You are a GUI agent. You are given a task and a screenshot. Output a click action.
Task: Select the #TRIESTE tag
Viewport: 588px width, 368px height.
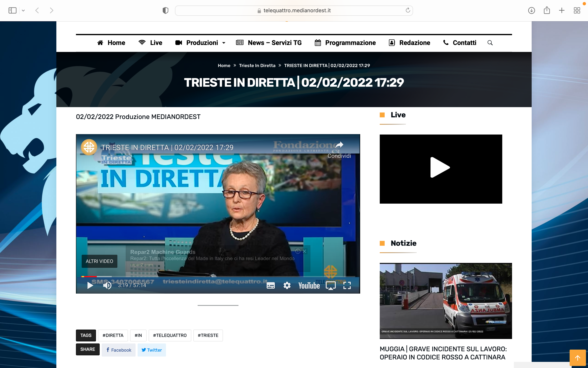click(208, 335)
